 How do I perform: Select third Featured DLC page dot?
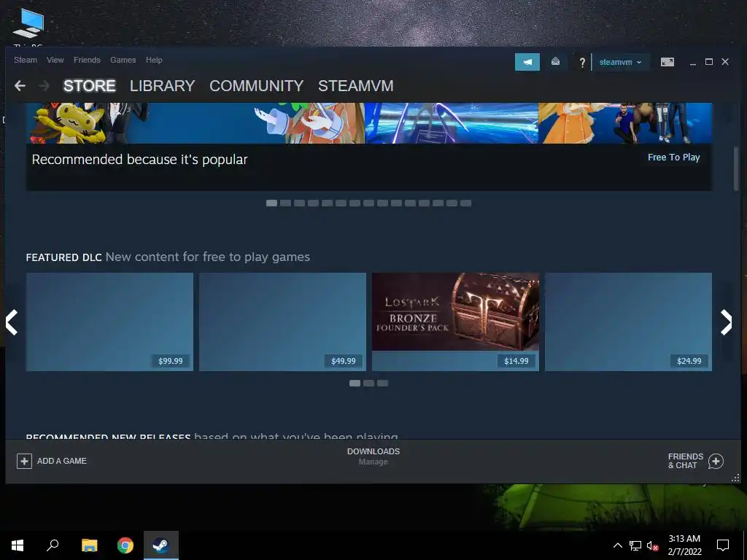click(x=382, y=383)
